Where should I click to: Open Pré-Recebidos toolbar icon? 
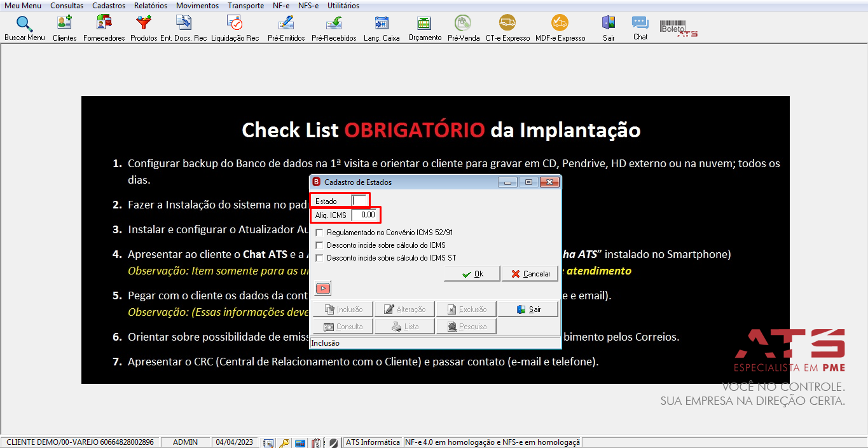(334, 29)
